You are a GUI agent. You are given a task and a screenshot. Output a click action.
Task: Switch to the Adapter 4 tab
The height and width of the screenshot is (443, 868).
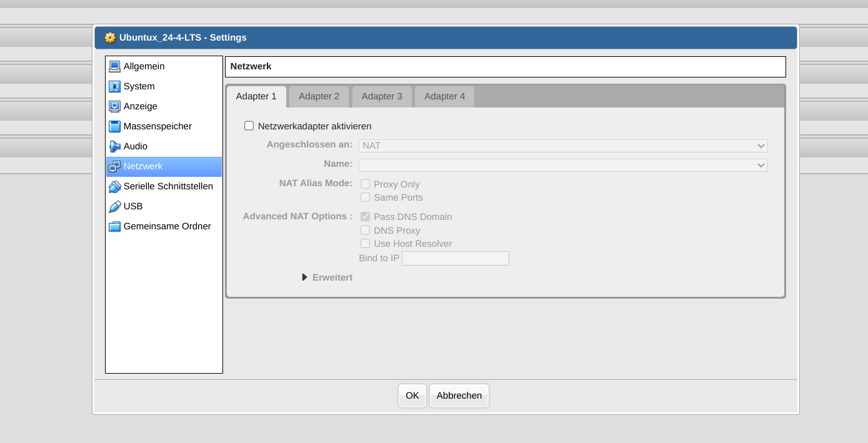pyautogui.click(x=444, y=96)
